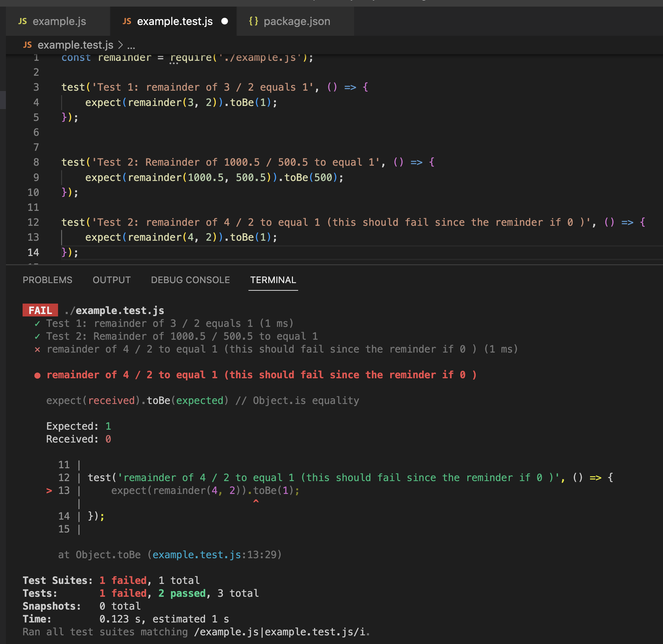
Task: Click the braces icon on package.json tab
Action: (x=254, y=21)
